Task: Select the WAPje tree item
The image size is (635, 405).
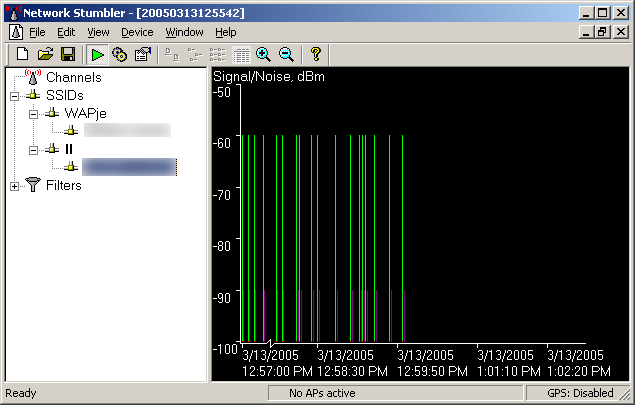Action: coord(85,113)
